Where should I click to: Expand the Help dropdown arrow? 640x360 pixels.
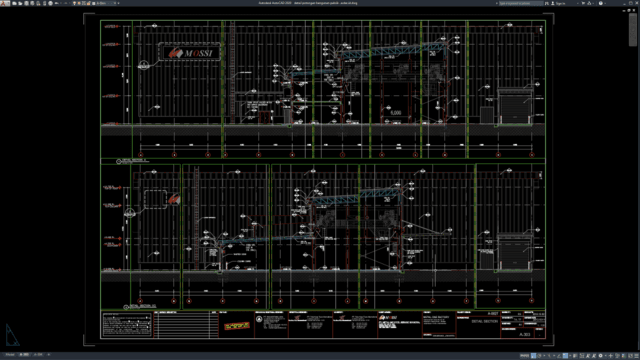coord(605,3)
